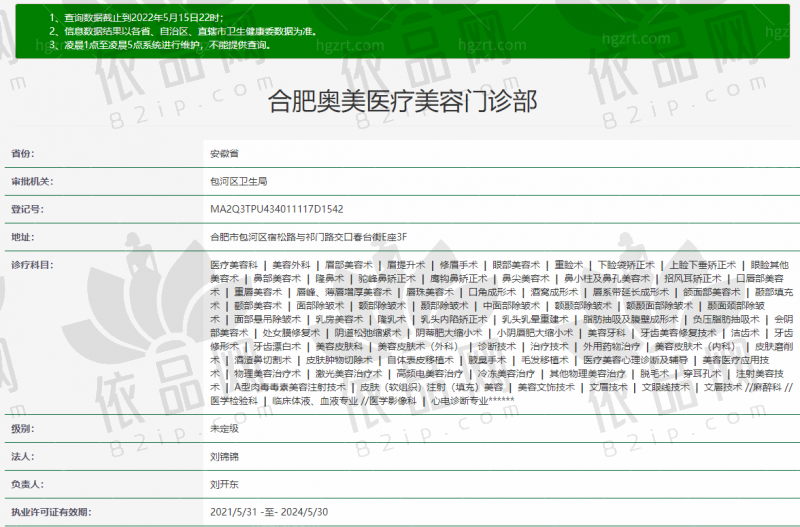This screenshot has height=527, width=800.
Task: Click the 登记号 field label
Action: tap(27, 210)
